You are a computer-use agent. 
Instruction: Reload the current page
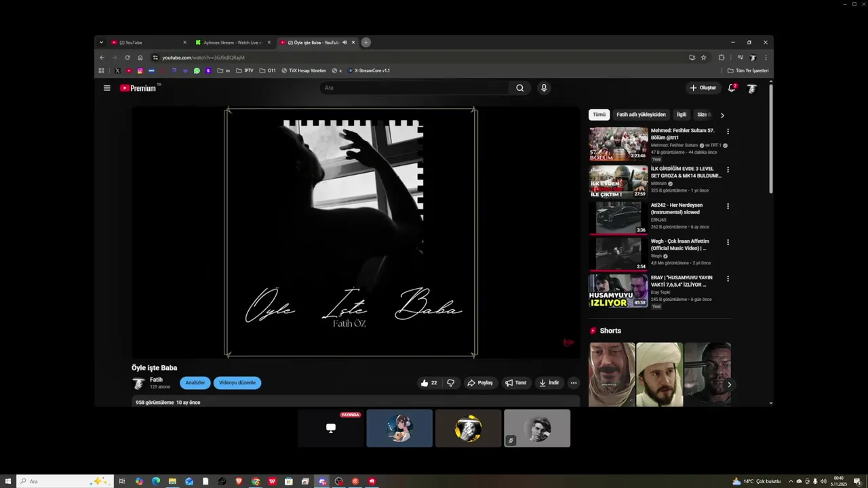pos(127,58)
